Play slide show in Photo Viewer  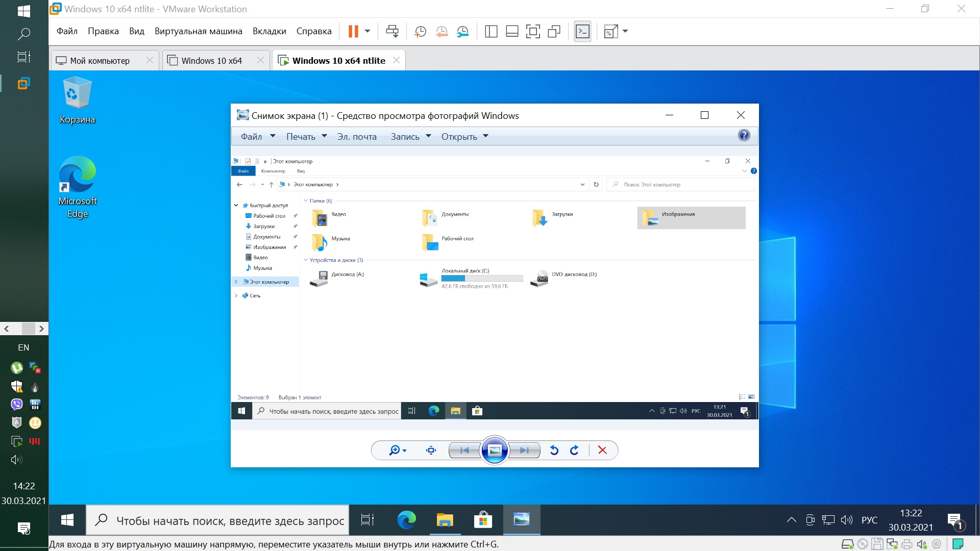click(494, 450)
